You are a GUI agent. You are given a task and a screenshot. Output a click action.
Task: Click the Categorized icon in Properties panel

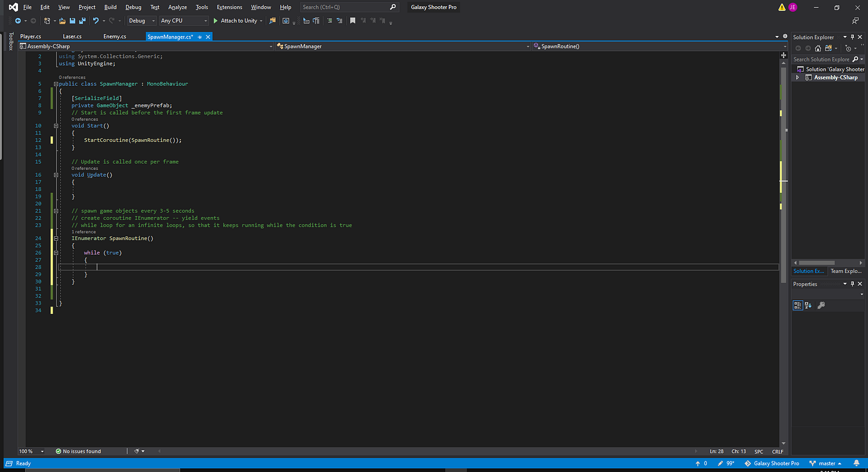tap(799, 305)
